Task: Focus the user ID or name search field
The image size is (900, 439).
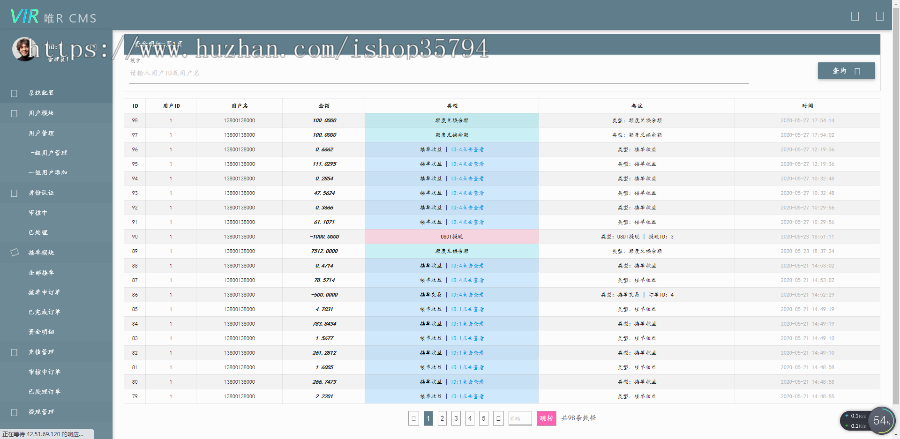Action: (x=438, y=73)
